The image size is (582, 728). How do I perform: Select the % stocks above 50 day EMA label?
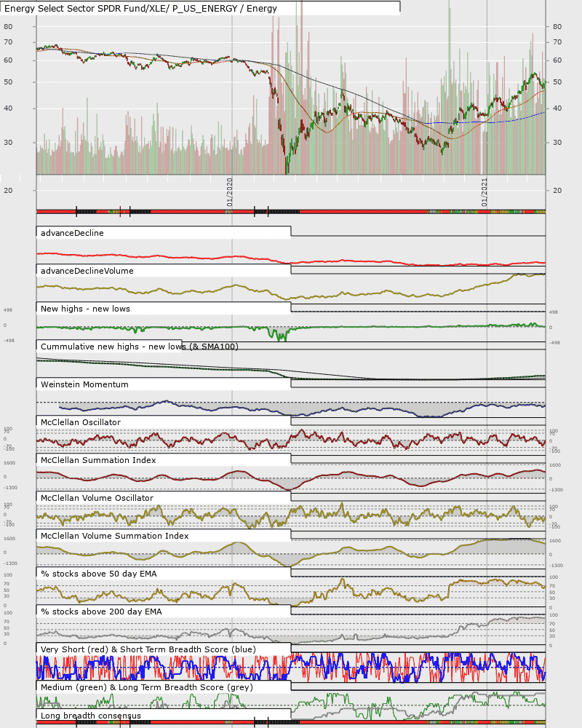(x=99, y=574)
